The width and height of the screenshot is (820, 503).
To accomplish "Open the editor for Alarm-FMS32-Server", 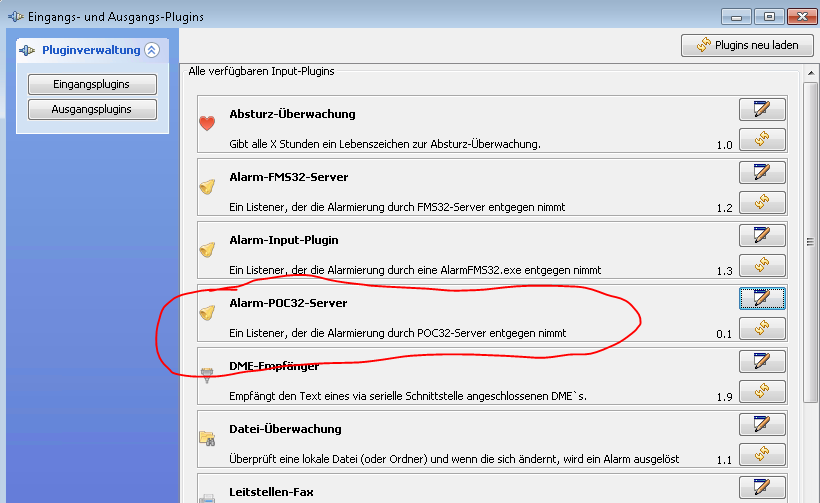I will (762, 172).
